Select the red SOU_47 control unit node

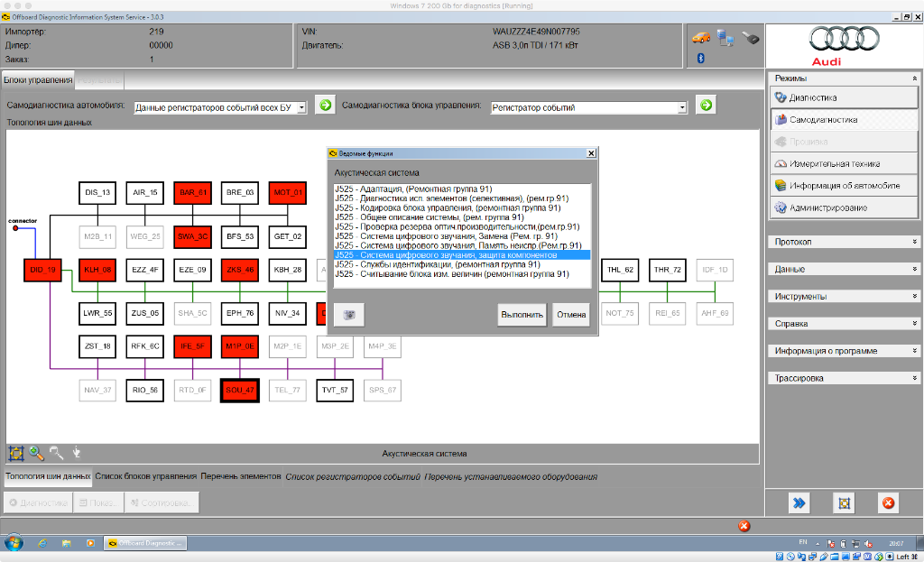(x=239, y=391)
